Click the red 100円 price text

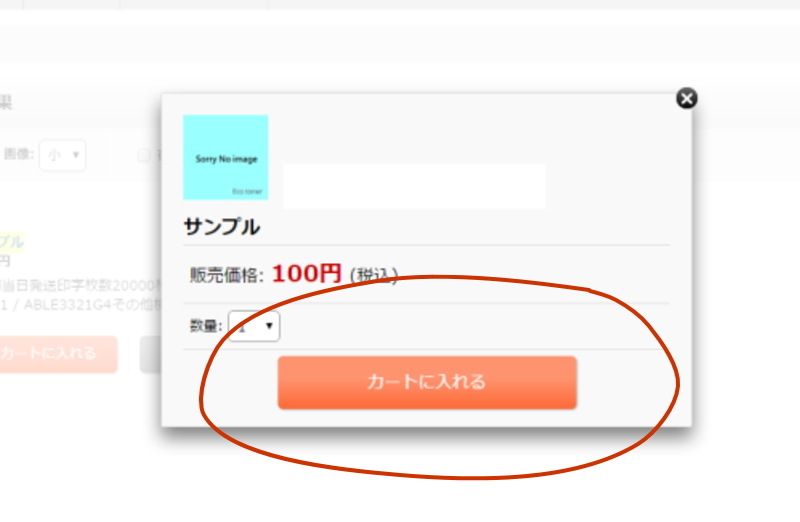pyautogui.click(x=307, y=274)
